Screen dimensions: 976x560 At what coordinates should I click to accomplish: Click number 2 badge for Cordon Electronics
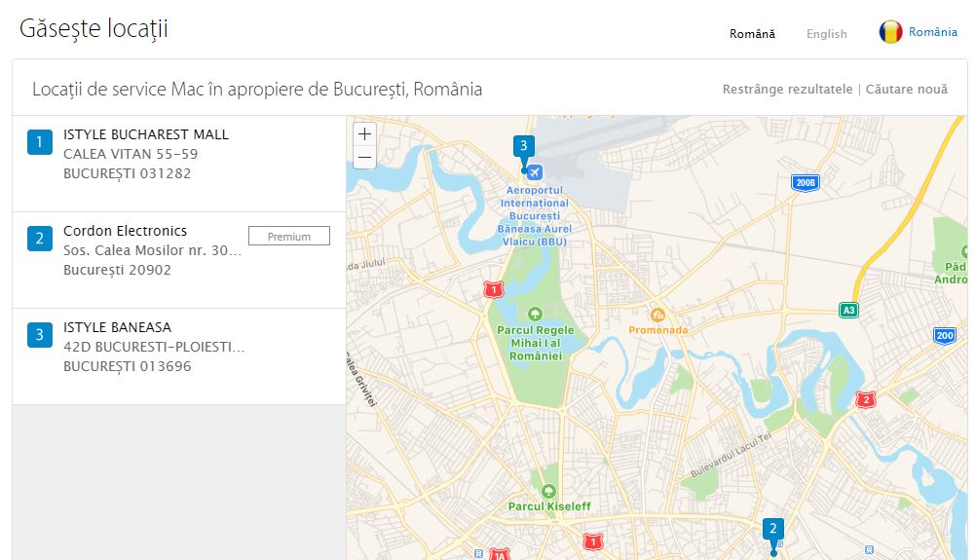39,239
